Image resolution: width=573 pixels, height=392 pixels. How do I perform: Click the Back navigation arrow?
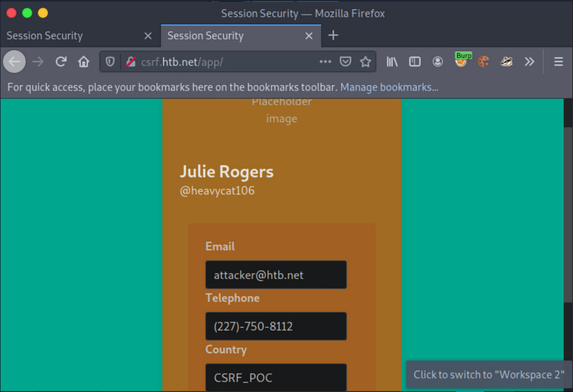click(x=14, y=62)
